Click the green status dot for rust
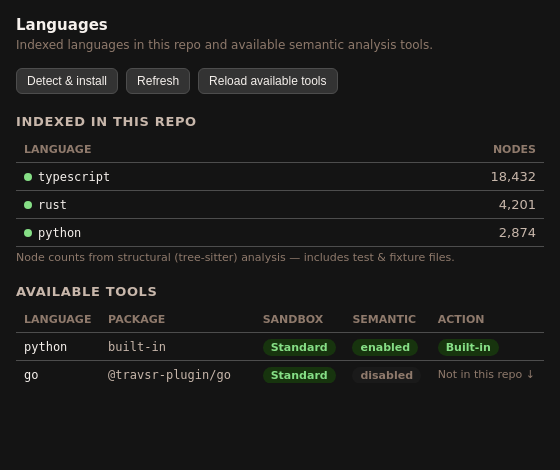Screen dimensions: 560x470 tap(28, 205)
